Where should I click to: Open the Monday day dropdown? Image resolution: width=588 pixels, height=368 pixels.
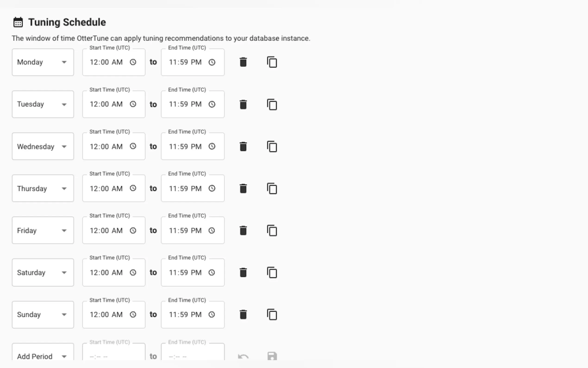43,62
